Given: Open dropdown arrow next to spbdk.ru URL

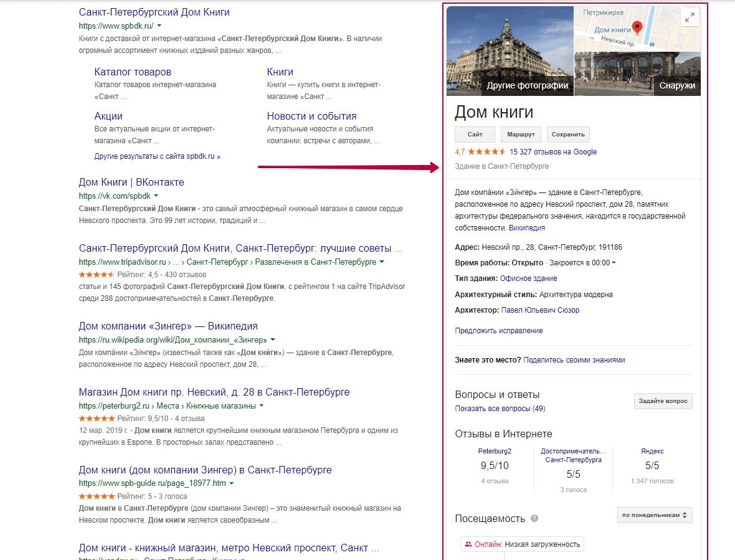Looking at the screenshot, I should (x=159, y=26).
